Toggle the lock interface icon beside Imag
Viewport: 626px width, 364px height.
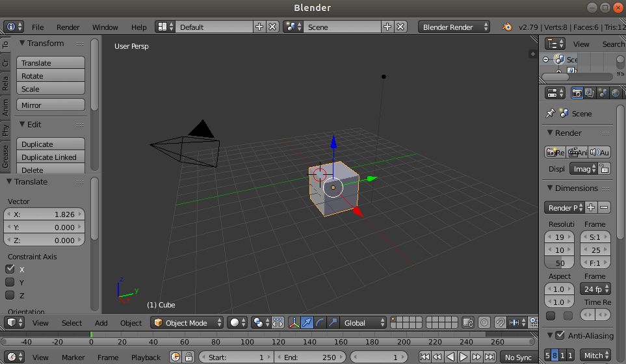click(605, 169)
